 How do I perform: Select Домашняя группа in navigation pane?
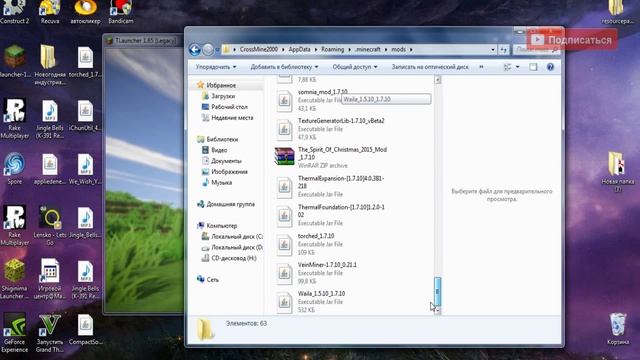point(230,204)
